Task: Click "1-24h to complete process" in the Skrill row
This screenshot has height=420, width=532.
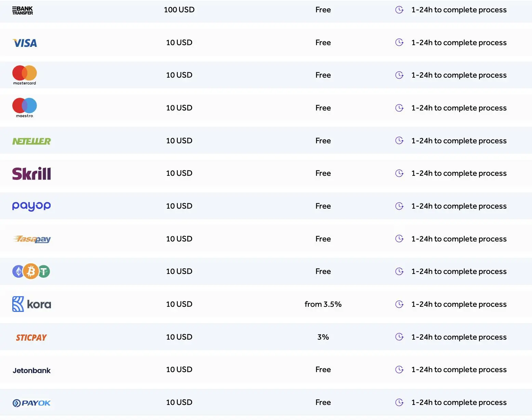Action: pos(459,173)
